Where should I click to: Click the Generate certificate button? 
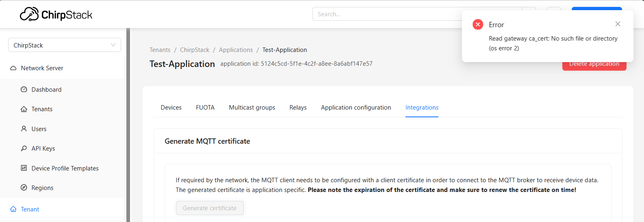[210, 208]
